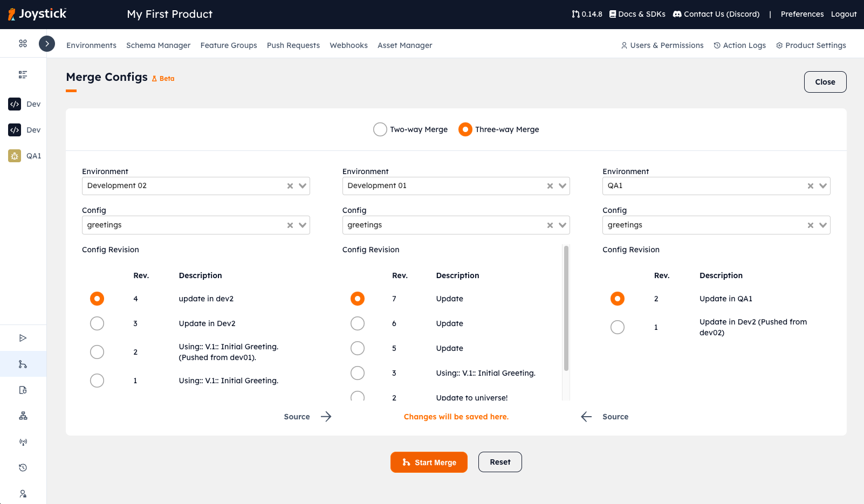Expand the Development 01 environment dropdown
864x504 pixels.
tap(563, 186)
